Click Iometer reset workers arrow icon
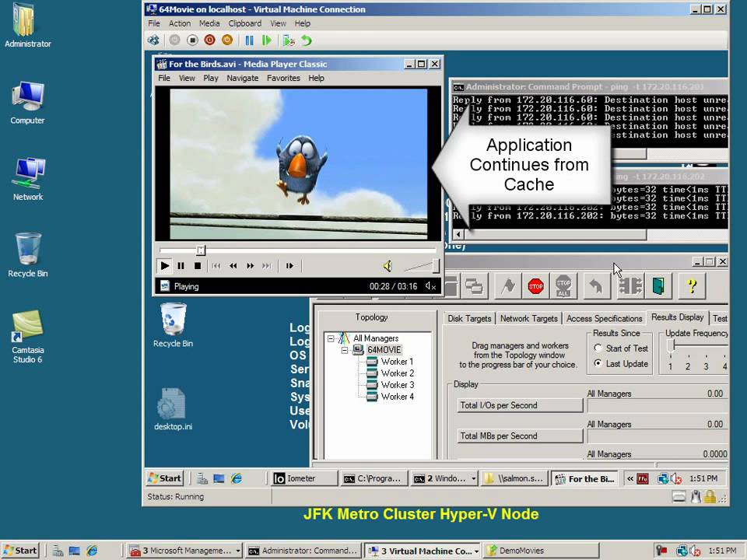 [596, 286]
